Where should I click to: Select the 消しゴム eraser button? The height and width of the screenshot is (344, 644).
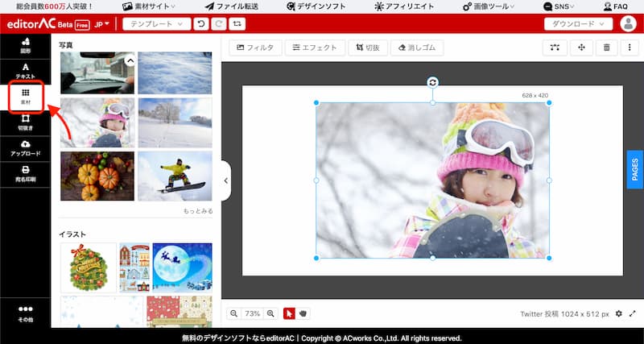click(x=417, y=48)
